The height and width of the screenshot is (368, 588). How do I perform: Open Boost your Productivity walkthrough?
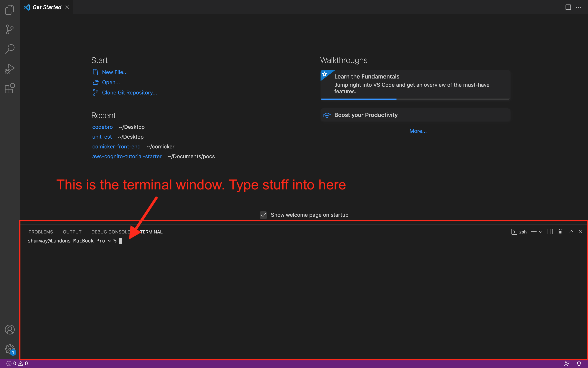click(x=416, y=115)
